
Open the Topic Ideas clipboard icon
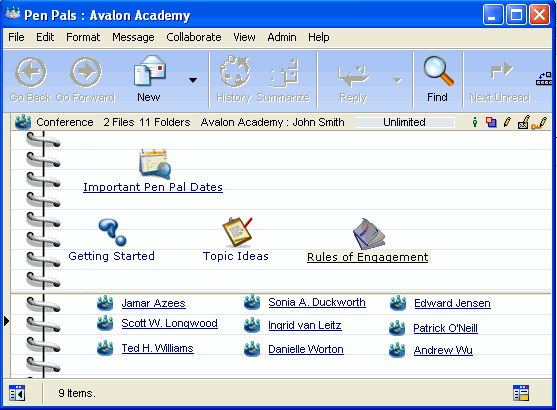(x=237, y=232)
